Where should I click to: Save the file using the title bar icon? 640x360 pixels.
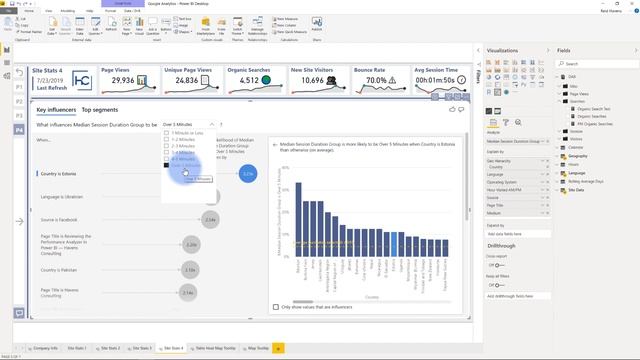[x=12, y=4]
